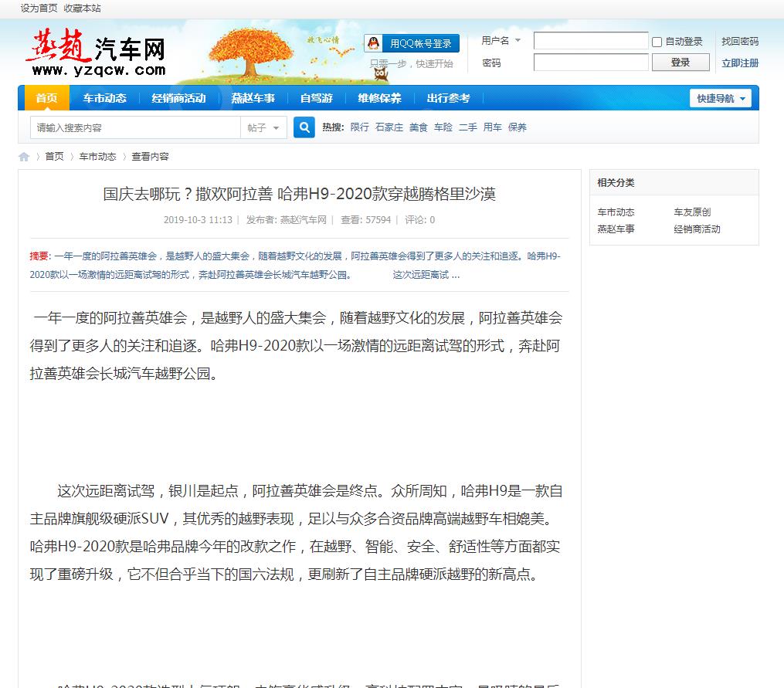Click 查看内容 in the breadcrumb

(x=150, y=157)
